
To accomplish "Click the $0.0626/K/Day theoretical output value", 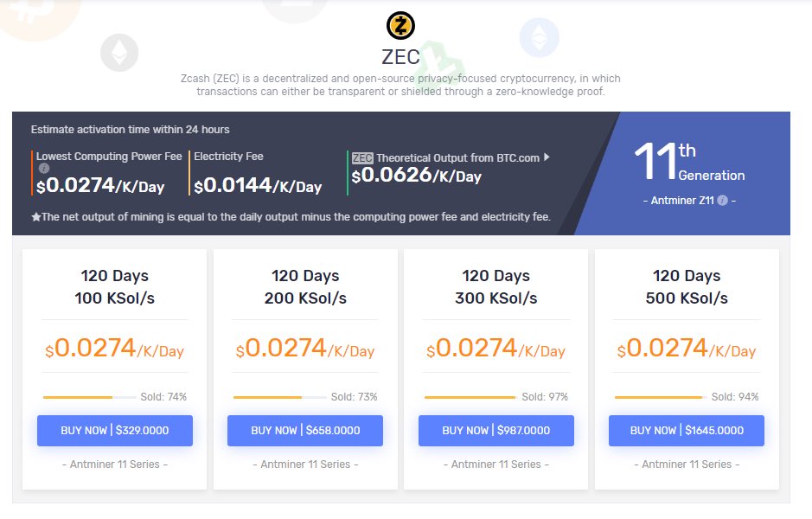I will [x=416, y=175].
